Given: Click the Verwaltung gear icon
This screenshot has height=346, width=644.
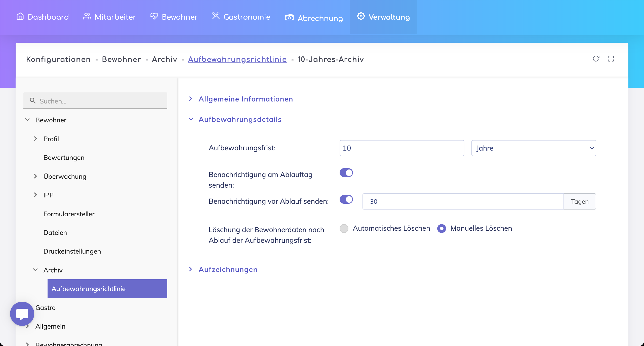Looking at the screenshot, I should tap(361, 16).
